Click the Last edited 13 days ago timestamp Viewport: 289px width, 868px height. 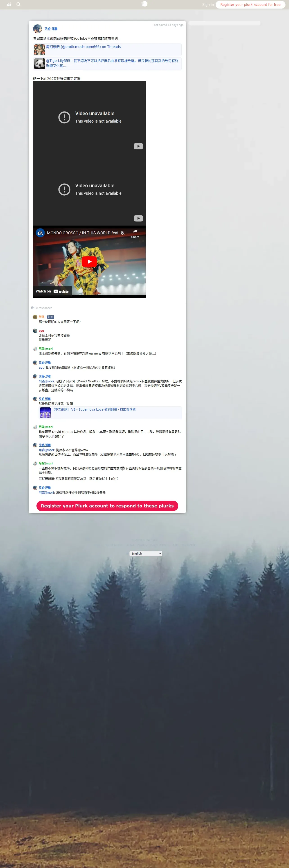click(168, 25)
